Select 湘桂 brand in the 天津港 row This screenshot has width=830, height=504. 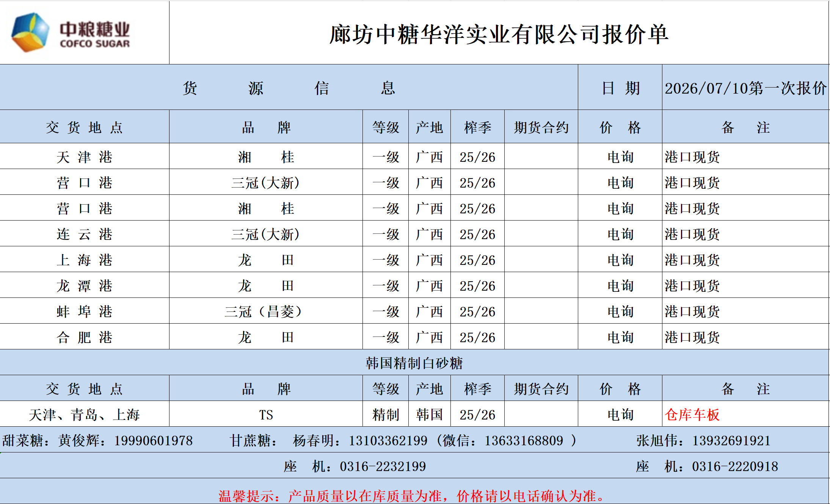(266, 157)
